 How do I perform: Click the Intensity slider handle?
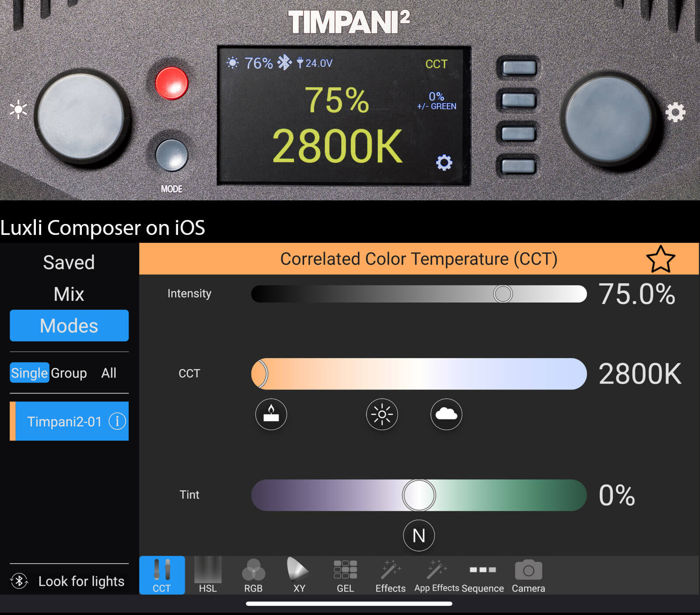(503, 294)
